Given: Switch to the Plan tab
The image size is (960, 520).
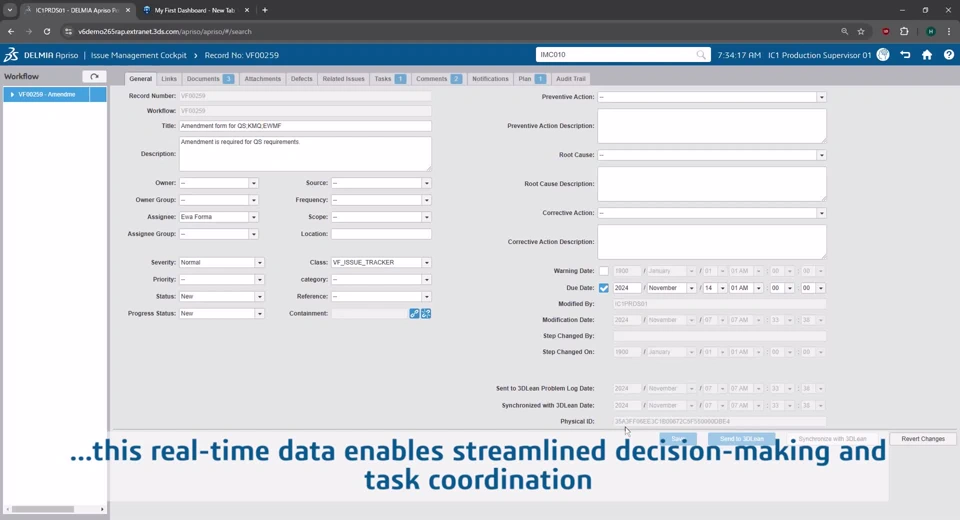Looking at the screenshot, I should (532, 79).
